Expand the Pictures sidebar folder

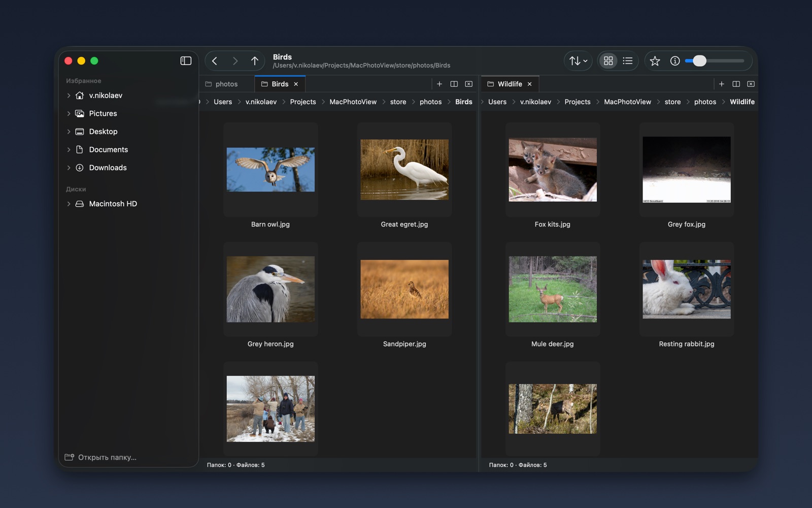click(x=69, y=114)
